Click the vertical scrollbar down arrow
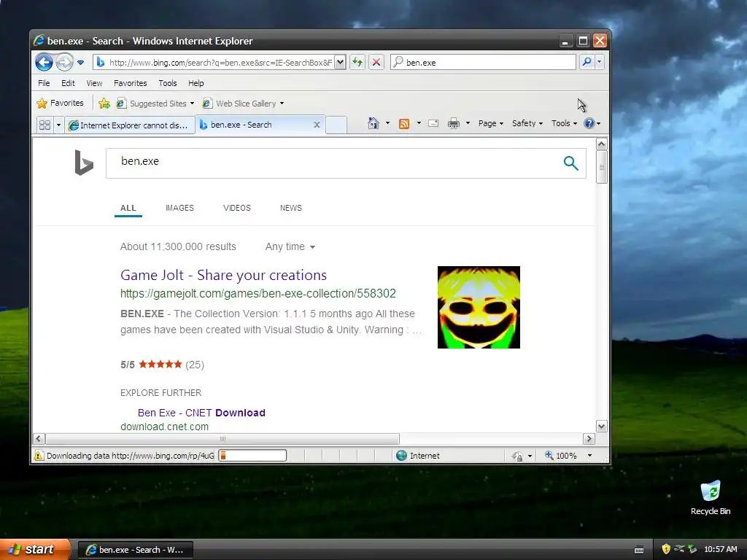The width and height of the screenshot is (747, 560). [601, 426]
